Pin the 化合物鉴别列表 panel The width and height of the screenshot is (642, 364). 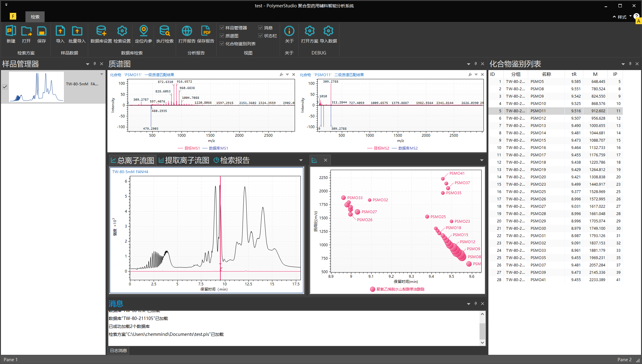point(630,64)
